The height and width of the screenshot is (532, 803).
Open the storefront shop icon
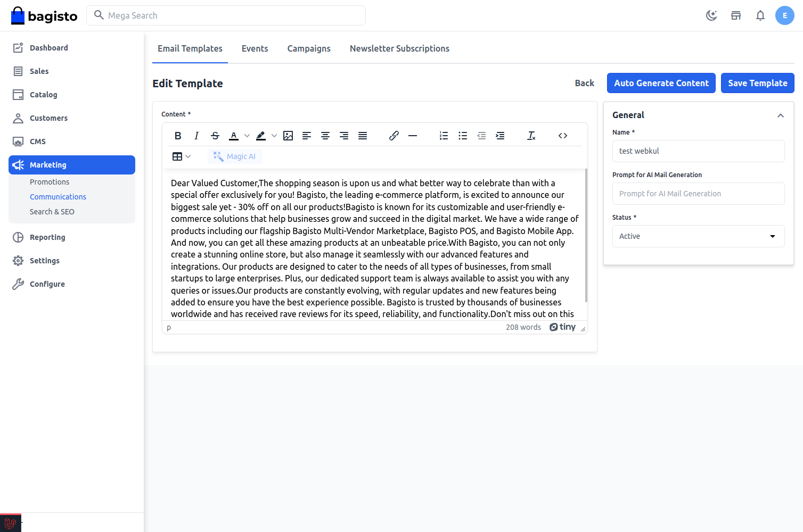736,15
